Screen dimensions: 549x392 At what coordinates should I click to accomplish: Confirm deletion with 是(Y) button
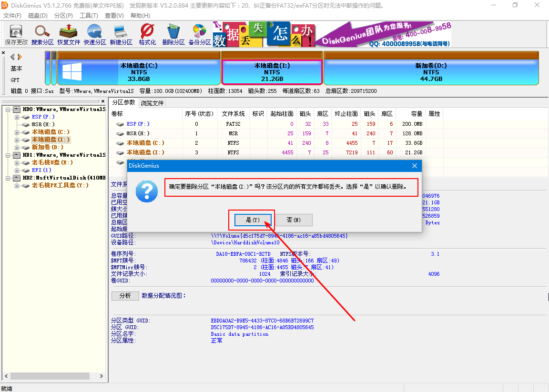point(253,220)
